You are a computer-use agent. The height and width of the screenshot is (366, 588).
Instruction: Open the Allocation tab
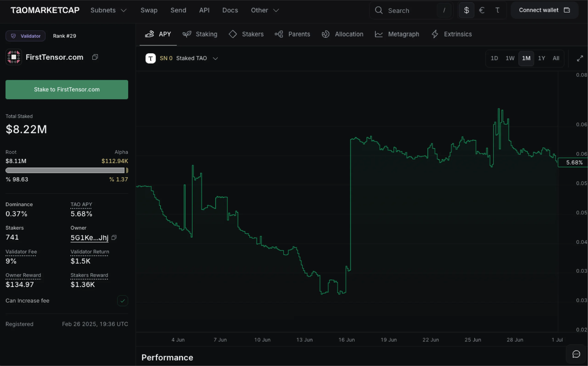(x=342, y=34)
